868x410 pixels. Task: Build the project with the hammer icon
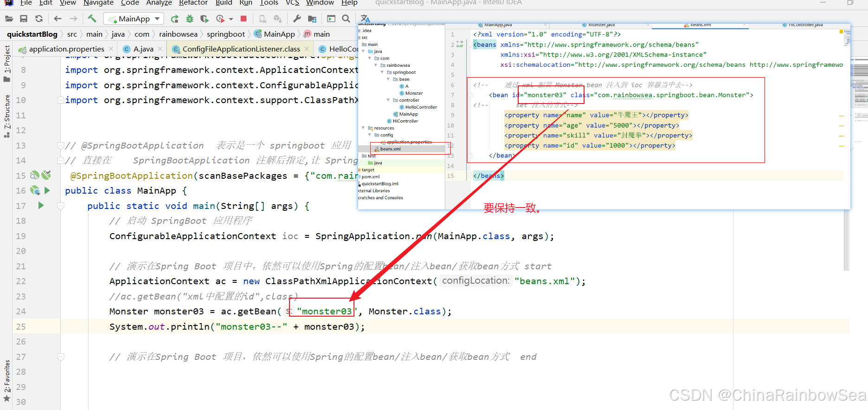click(x=92, y=19)
